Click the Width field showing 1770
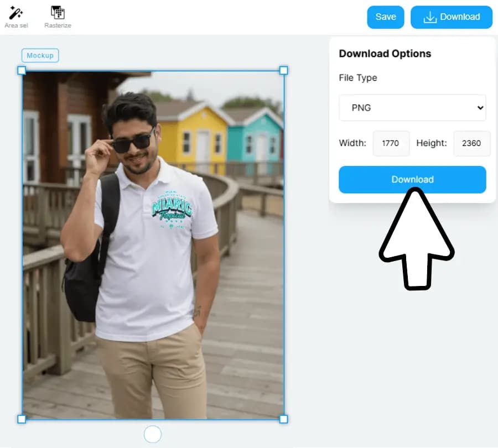Image resolution: width=498 pixels, height=448 pixels. [391, 143]
